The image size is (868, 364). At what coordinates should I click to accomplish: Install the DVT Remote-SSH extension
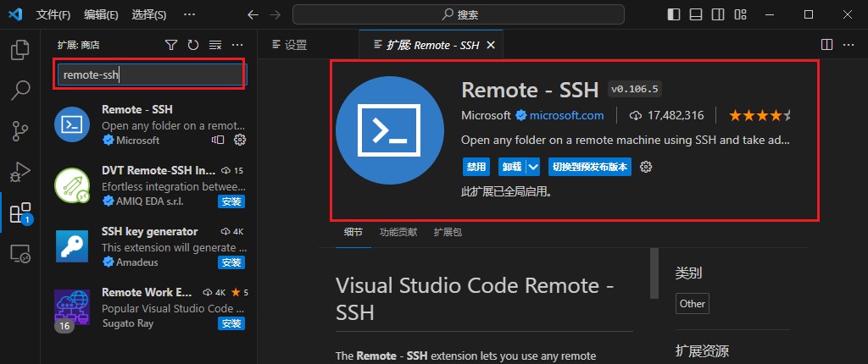pyautogui.click(x=231, y=201)
